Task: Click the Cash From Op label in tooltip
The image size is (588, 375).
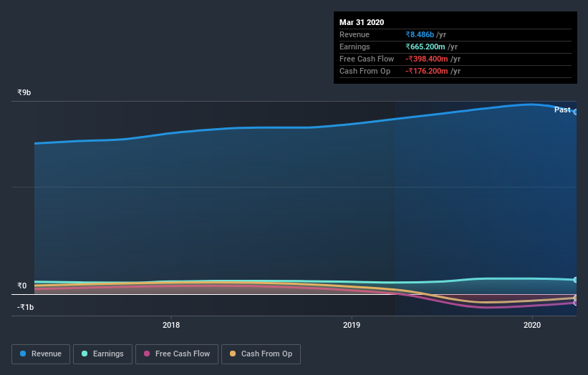Action: 365,71
